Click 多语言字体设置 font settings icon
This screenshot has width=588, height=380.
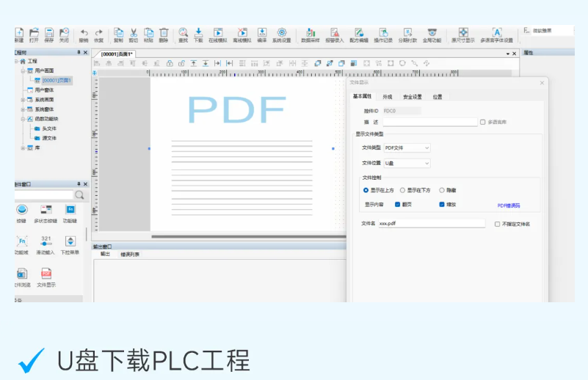point(497,34)
